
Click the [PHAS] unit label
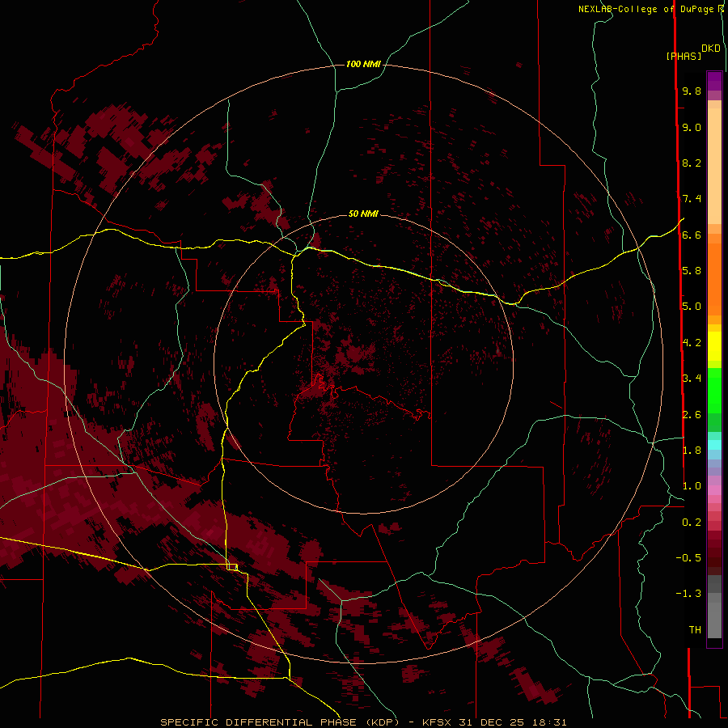coord(684,57)
